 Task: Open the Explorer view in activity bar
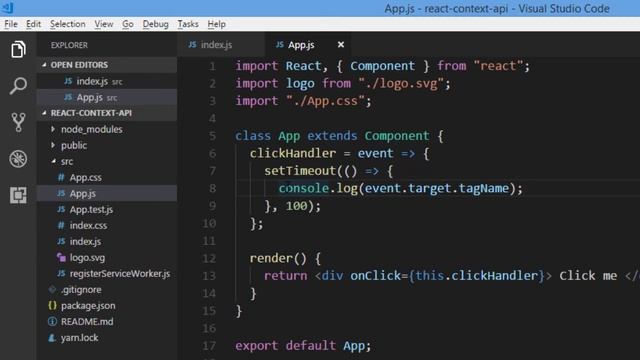[18, 49]
